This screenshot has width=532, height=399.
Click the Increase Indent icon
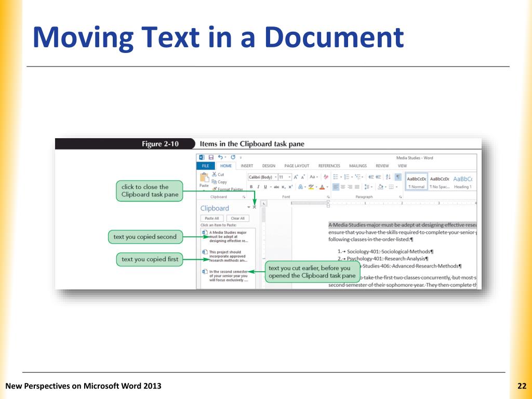[378, 177]
